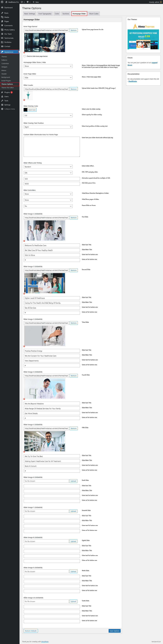The height and width of the screenshot is (644, 163).
Task: Open the Plugins icon in sidebar
Action: tap(2, 92)
